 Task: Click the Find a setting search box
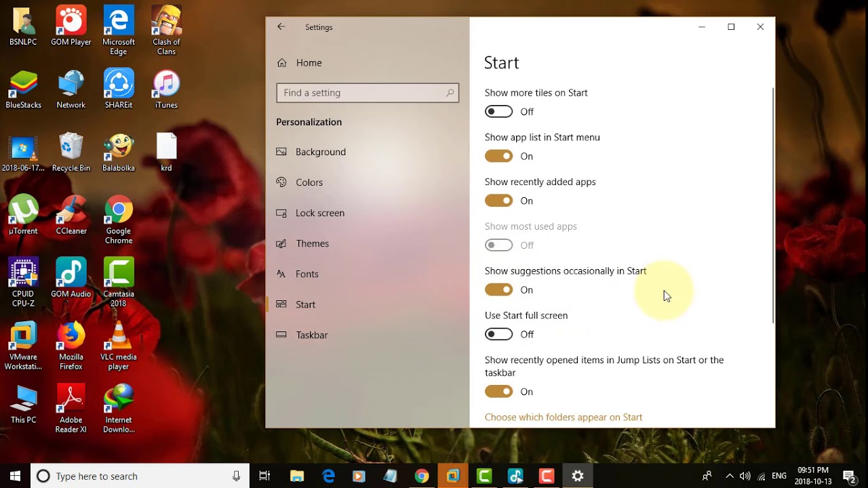[x=368, y=93]
